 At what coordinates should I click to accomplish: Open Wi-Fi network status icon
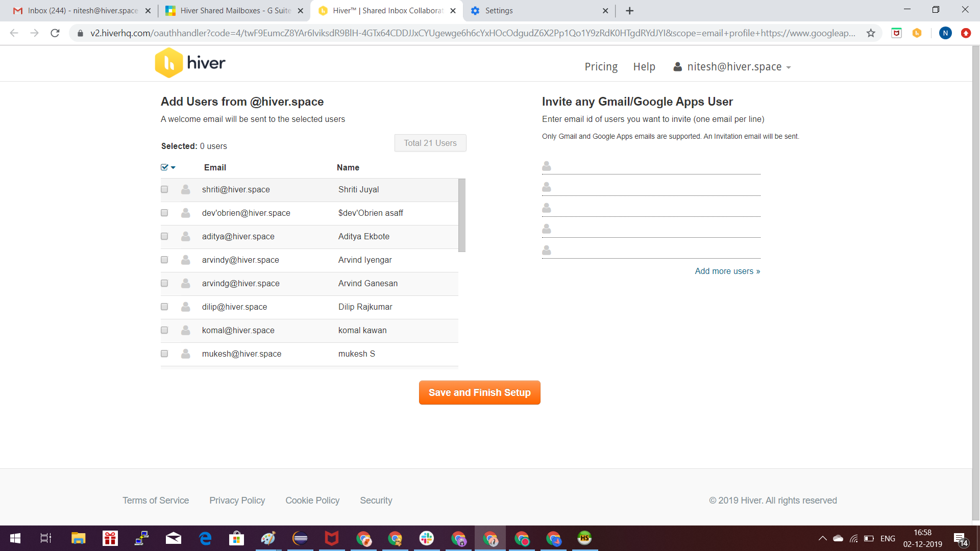pos(853,538)
